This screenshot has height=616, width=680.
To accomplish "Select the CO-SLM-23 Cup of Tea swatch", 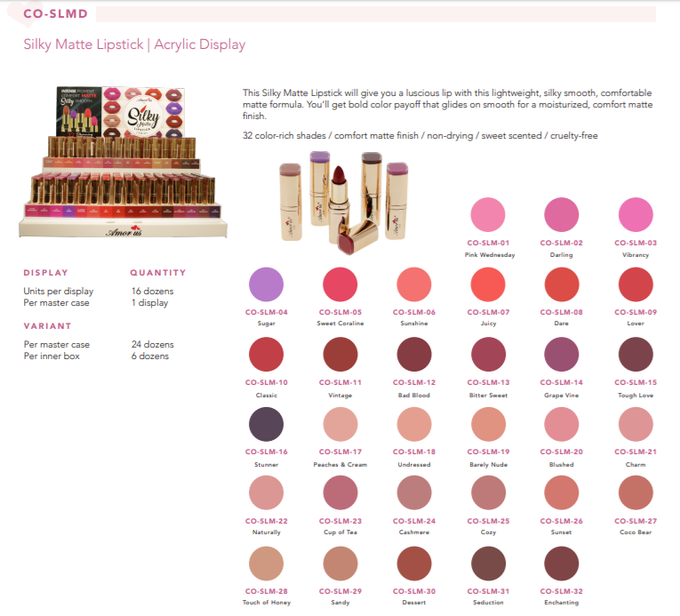I will pos(340,492).
